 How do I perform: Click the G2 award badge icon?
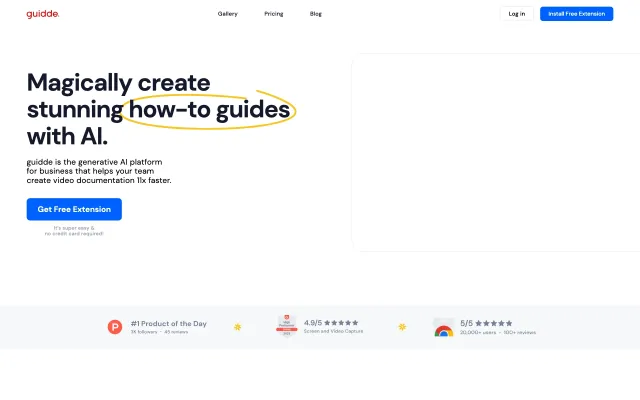(287, 327)
